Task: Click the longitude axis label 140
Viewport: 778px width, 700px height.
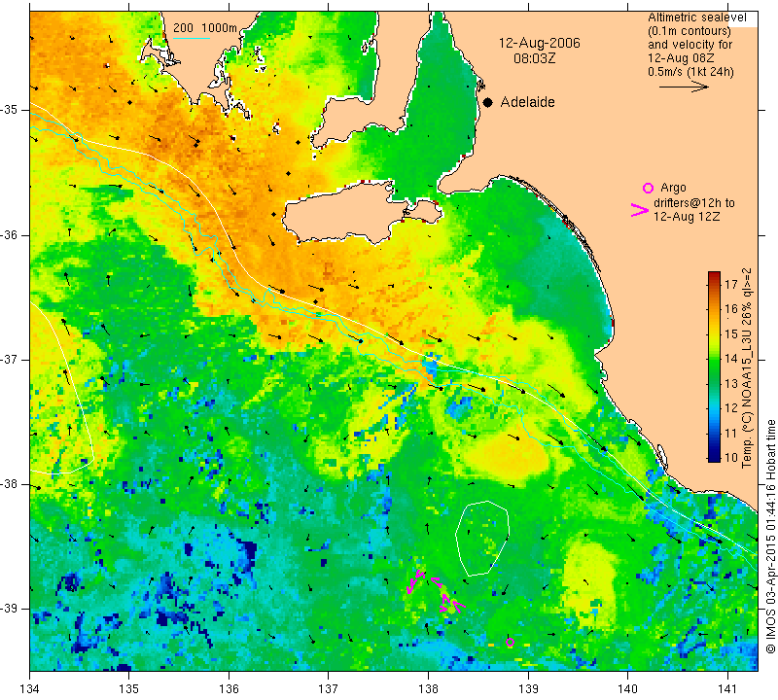Action: (x=627, y=688)
